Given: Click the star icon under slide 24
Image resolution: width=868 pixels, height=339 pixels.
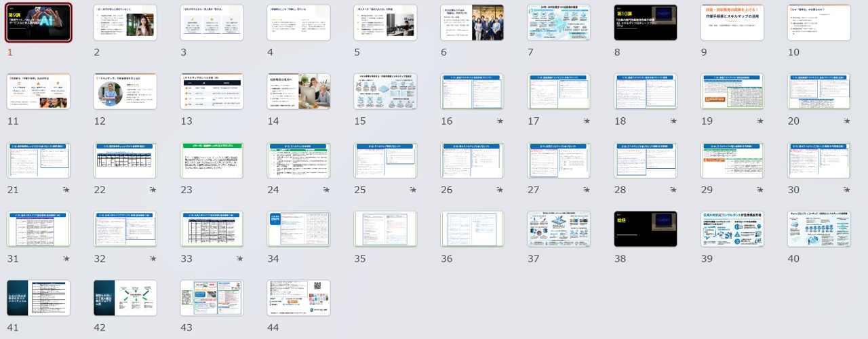Looking at the screenshot, I should tap(327, 190).
